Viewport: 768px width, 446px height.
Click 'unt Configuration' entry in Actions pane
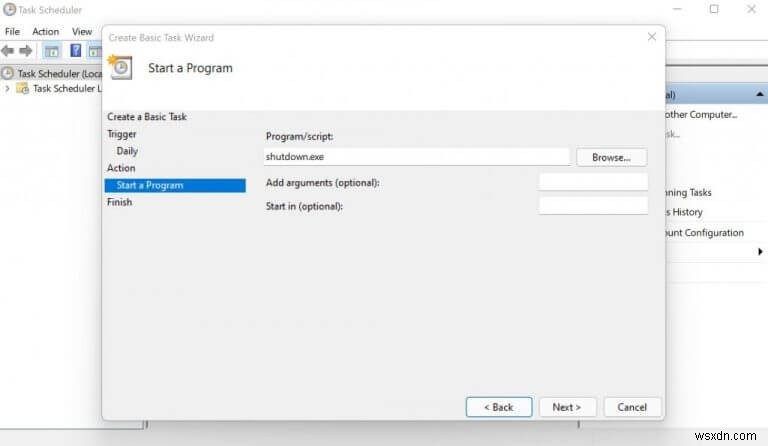click(705, 233)
